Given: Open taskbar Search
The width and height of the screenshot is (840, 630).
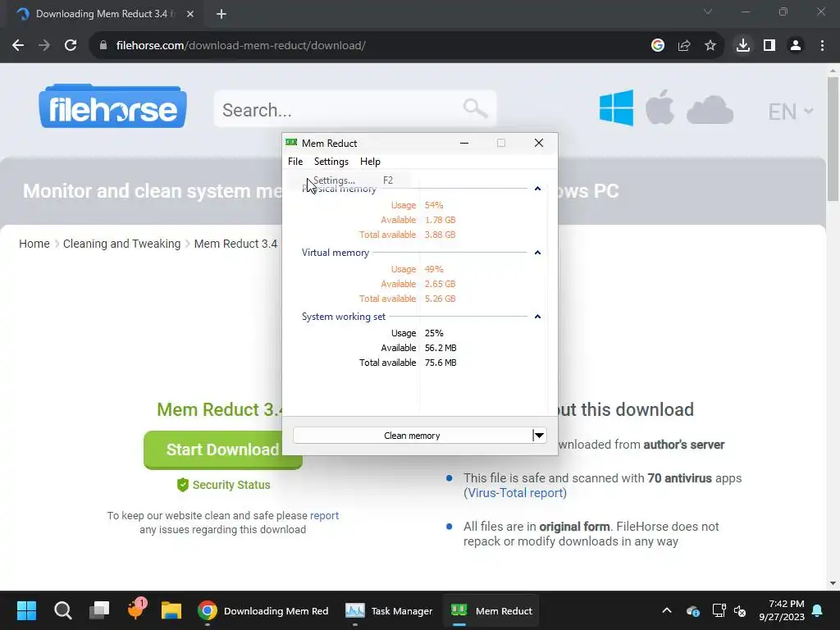Looking at the screenshot, I should coord(62,610).
